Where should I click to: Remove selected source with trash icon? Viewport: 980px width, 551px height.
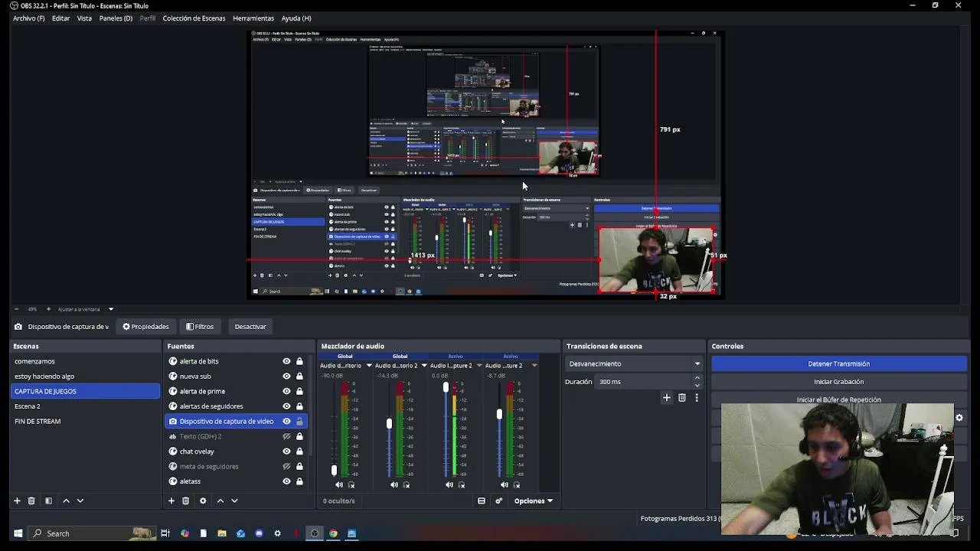click(x=185, y=500)
